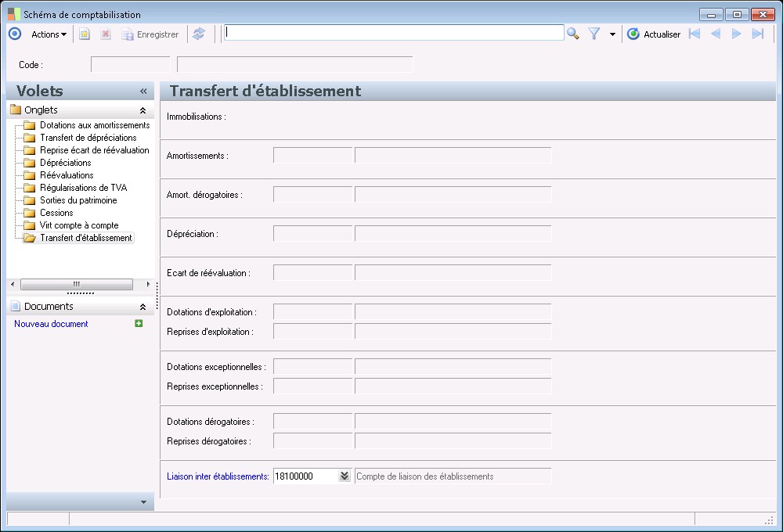The width and height of the screenshot is (783, 532).
Task: Click the Onglets folder icon
Action: 16,110
